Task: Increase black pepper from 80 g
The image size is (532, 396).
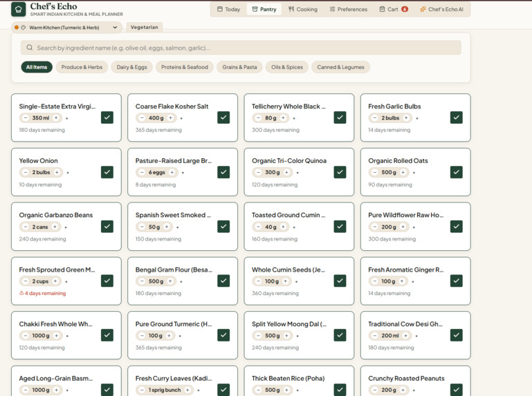Action: pos(283,118)
